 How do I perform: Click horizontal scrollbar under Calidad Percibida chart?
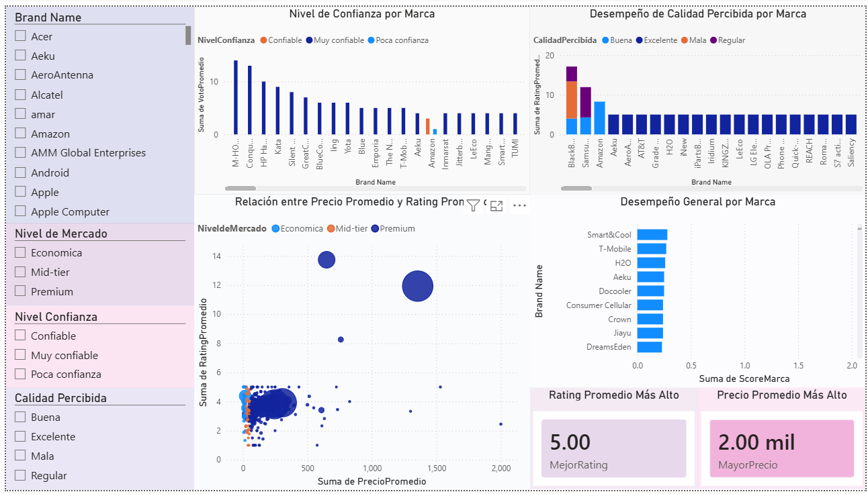click(576, 189)
